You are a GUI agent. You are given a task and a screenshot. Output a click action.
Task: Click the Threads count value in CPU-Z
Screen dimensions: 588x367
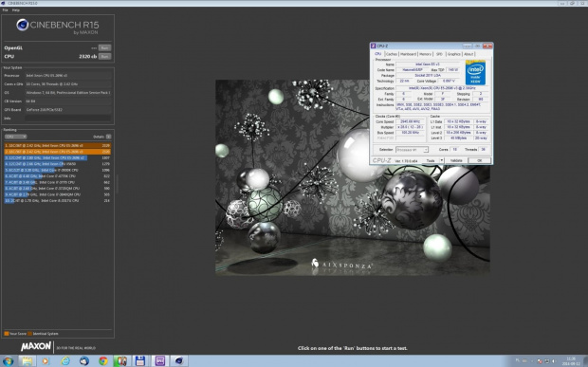coord(484,150)
